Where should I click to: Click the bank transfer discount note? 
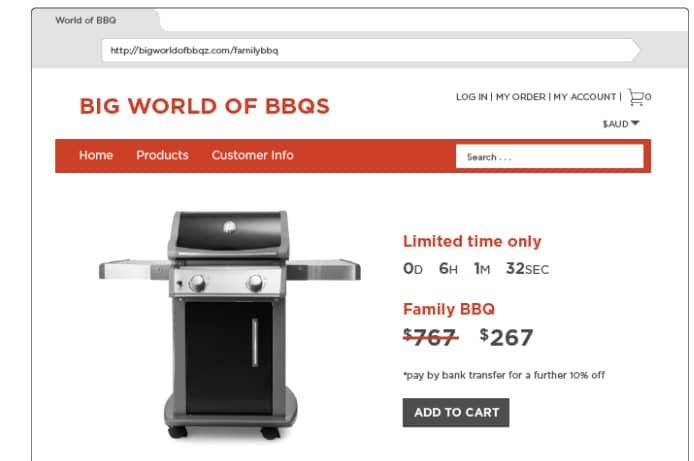pyautogui.click(x=504, y=375)
